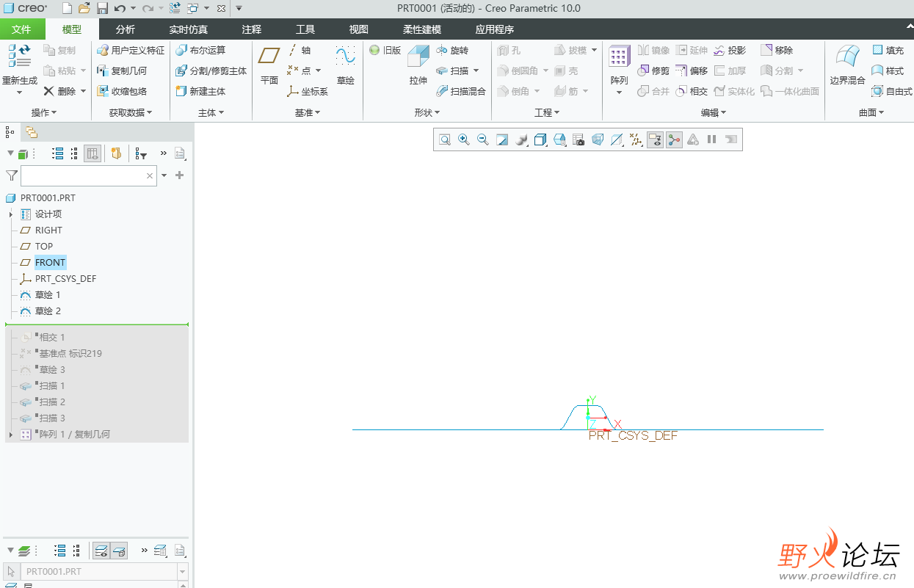The height and width of the screenshot is (588, 914).
Task: Expand the Datum (基准) group menu
Action: tap(308, 112)
